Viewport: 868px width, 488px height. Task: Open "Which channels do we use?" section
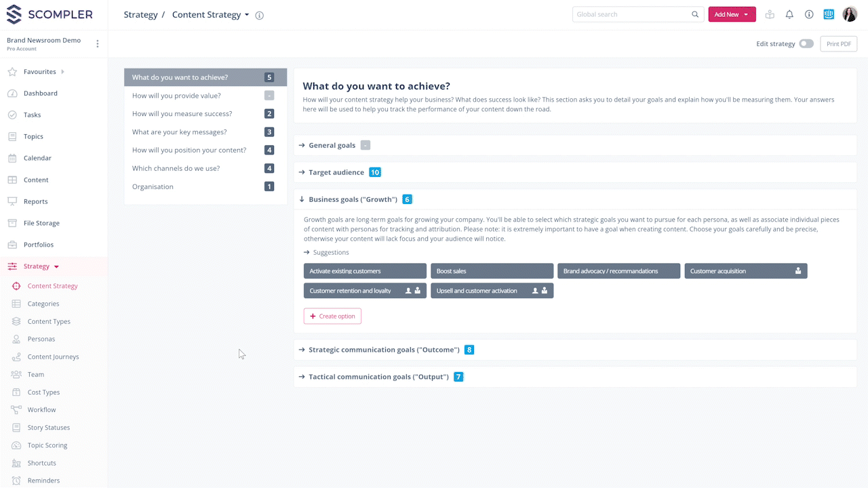[x=176, y=168]
